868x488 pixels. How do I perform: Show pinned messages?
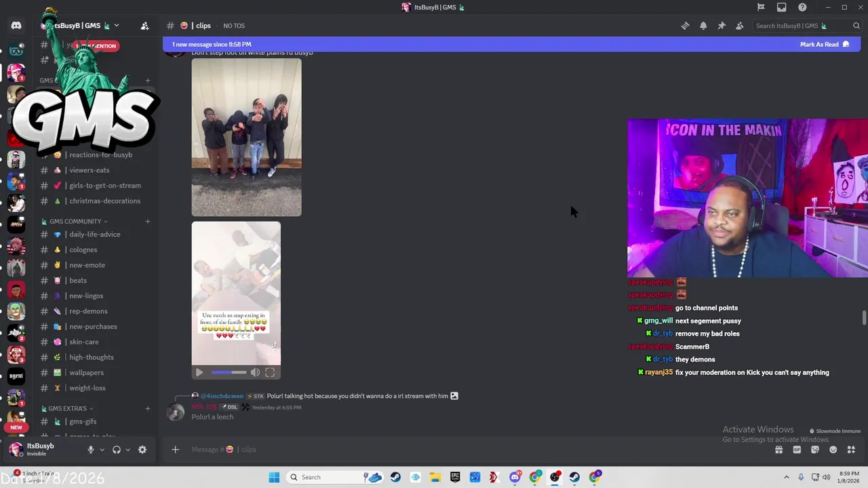click(722, 26)
